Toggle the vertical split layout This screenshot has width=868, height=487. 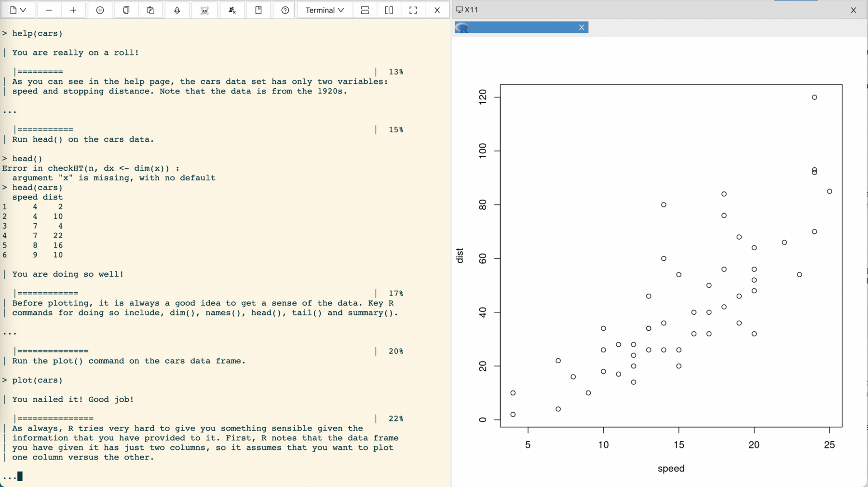point(389,10)
